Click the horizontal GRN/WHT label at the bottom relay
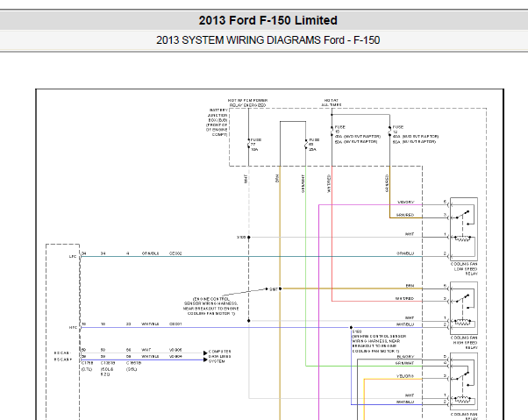Viewport: 528px width, 420px height. tap(404, 363)
